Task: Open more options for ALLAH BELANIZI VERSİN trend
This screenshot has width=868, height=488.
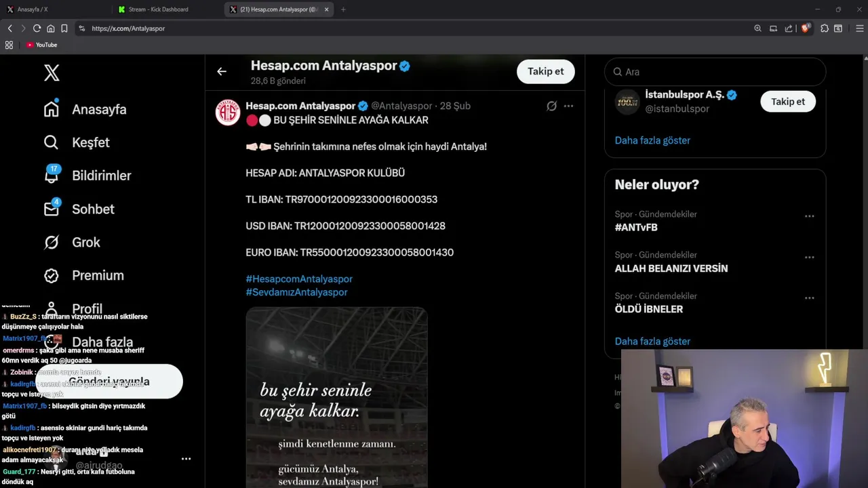Action: click(809, 258)
